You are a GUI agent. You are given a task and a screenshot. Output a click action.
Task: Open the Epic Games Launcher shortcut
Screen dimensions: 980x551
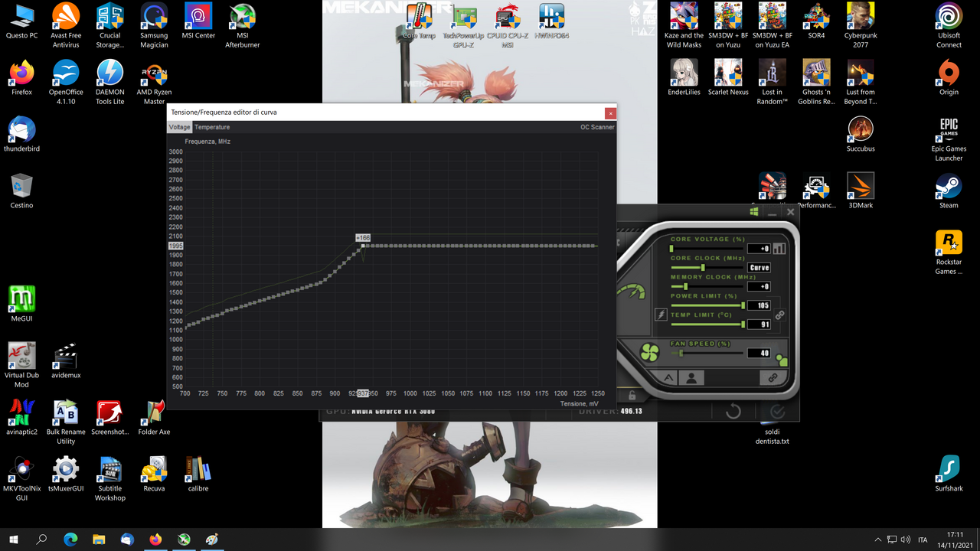[949, 139]
